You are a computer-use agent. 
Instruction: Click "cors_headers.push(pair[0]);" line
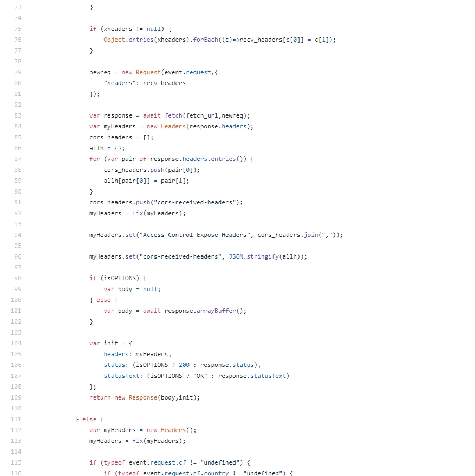152,170
